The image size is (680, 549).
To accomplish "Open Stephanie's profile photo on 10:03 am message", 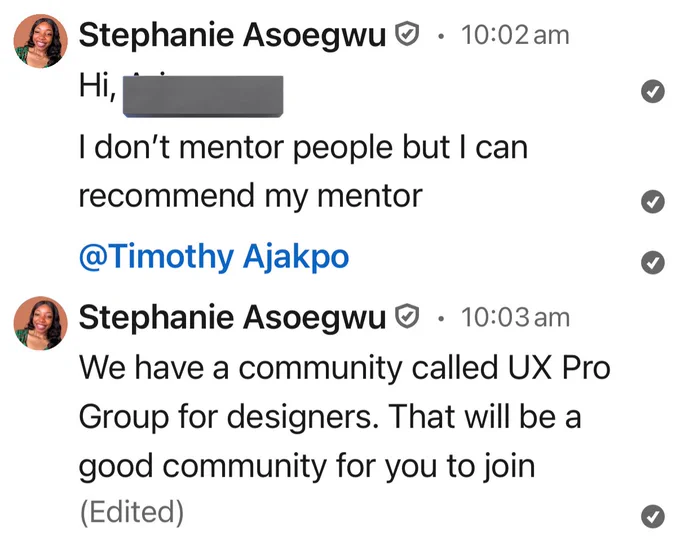I will pos(41,323).
